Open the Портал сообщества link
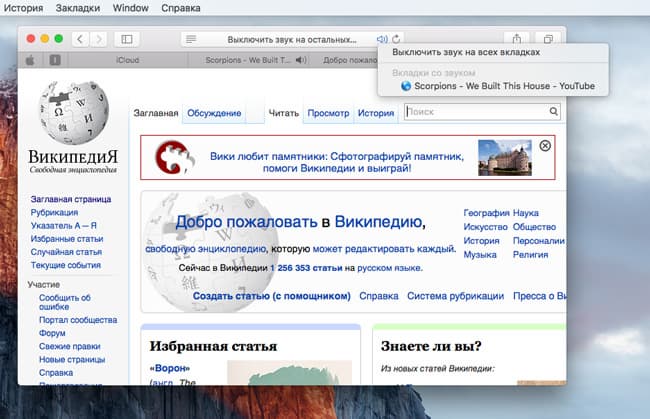 [x=78, y=320]
